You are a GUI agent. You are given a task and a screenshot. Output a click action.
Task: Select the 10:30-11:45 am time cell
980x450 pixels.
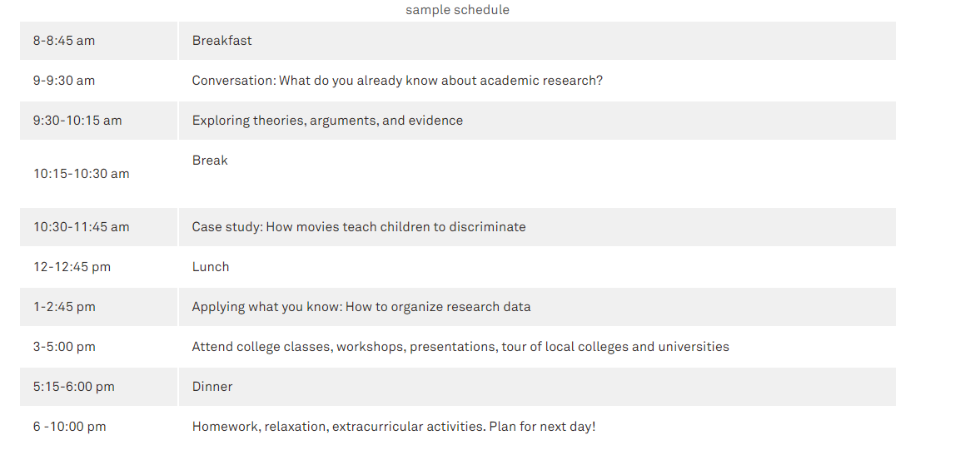[82, 227]
